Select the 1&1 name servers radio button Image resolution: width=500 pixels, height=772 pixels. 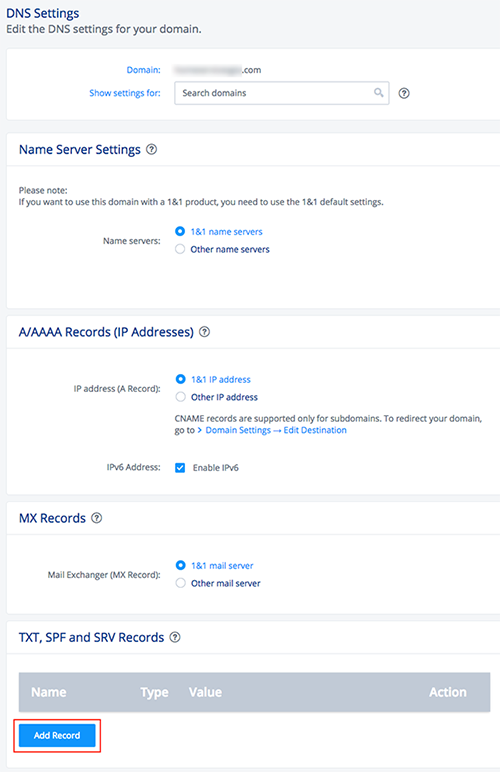(x=180, y=231)
